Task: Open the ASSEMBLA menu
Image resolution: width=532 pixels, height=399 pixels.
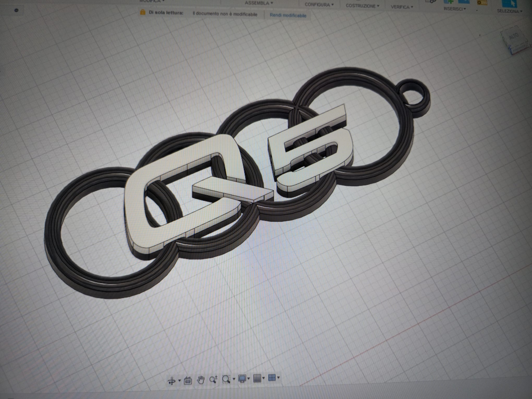Action: click(x=259, y=3)
